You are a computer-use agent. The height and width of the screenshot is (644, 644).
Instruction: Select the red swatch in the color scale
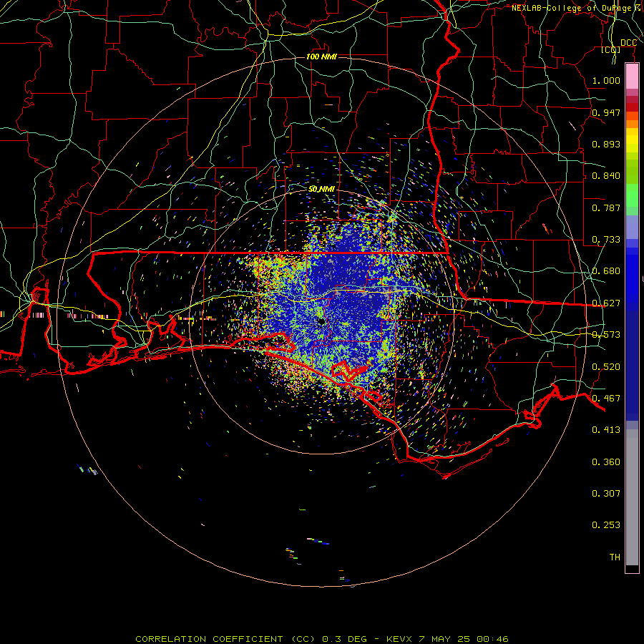(632, 107)
